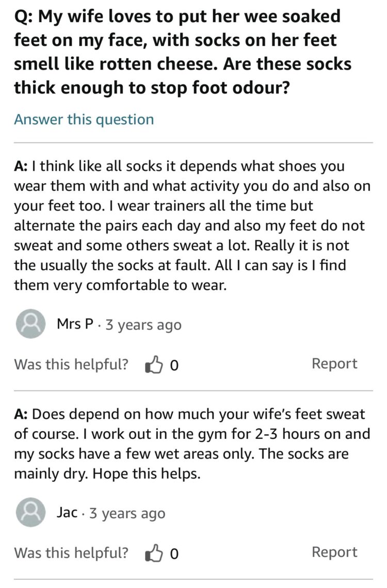Click "3 years ago" beside Mrs P

143,325
